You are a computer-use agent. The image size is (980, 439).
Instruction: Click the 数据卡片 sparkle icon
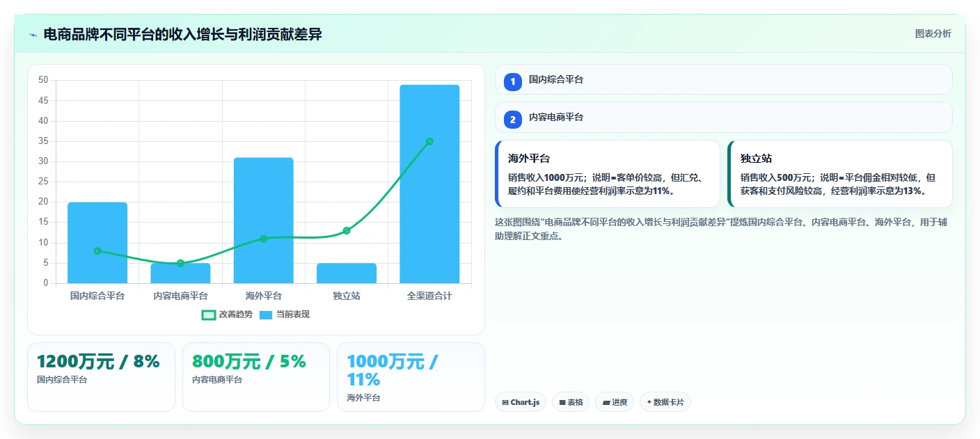tap(649, 402)
